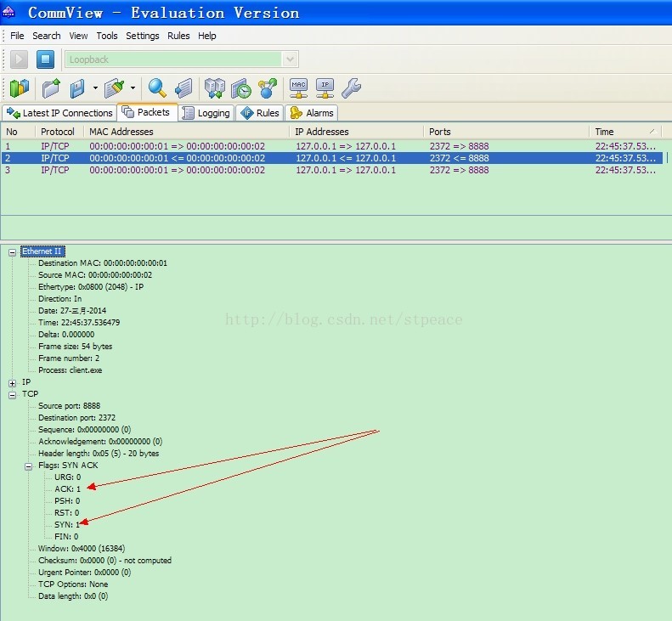Open the Rules menu
The image size is (672, 621).
tap(178, 36)
